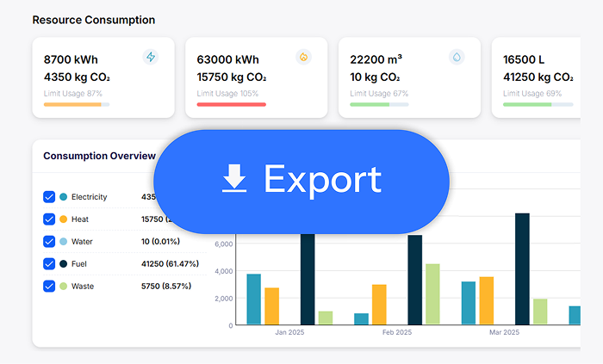Click the light blue Water legend dot

[64, 242]
